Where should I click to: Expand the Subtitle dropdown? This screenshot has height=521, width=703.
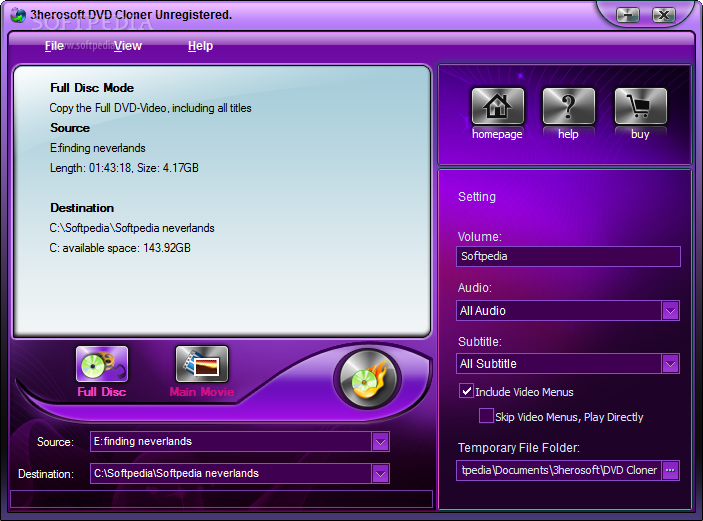coord(670,364)
